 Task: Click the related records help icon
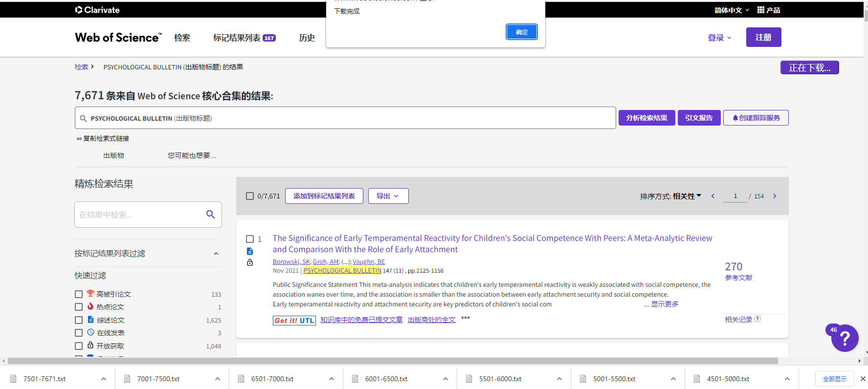pos(757,319)
